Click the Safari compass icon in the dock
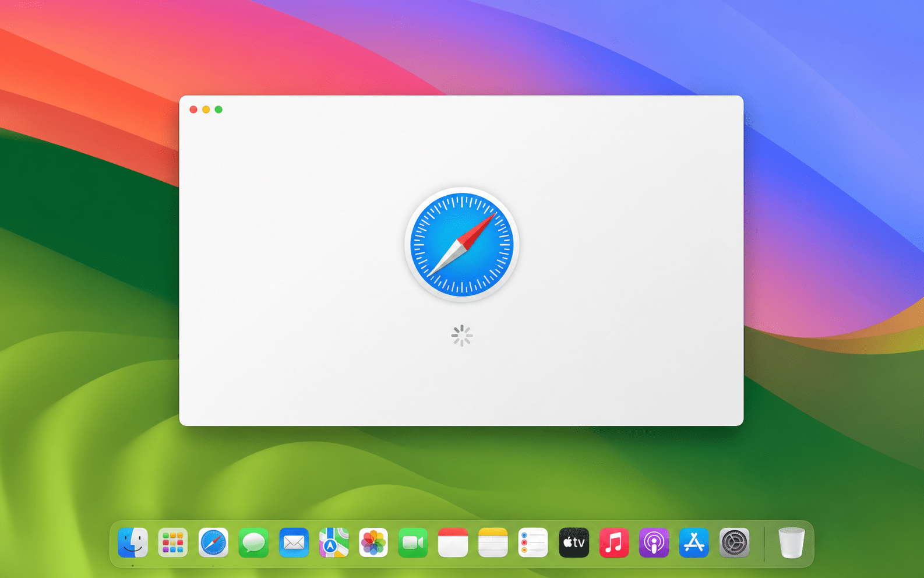924x578 pixels. pos(213,543)
